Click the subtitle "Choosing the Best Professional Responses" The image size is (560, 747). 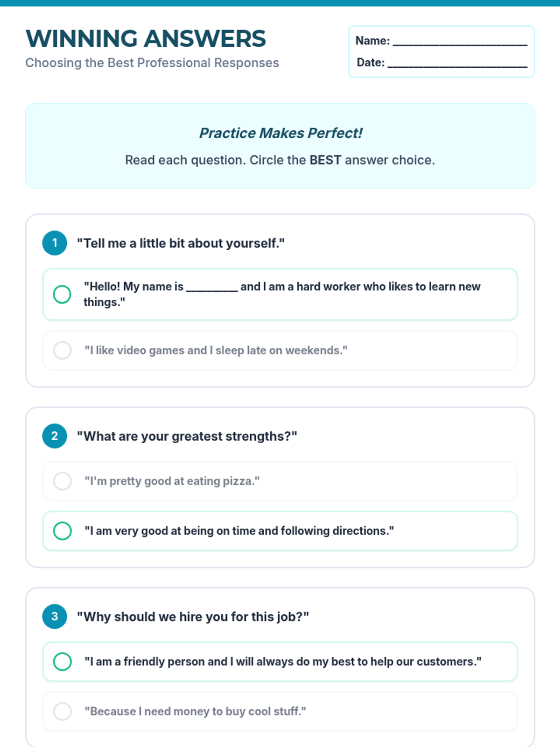(x=152, y=63)
